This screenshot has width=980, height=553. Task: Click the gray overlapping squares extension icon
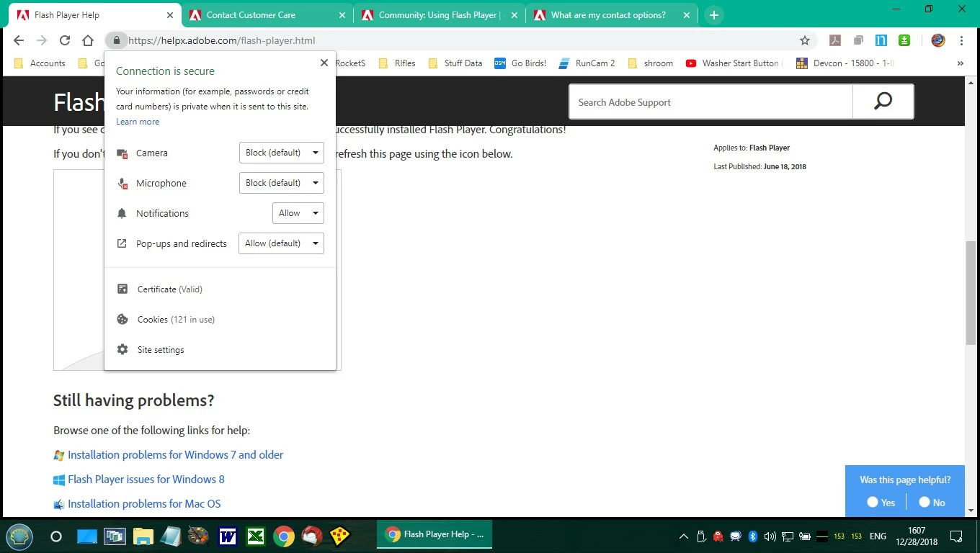858,40
